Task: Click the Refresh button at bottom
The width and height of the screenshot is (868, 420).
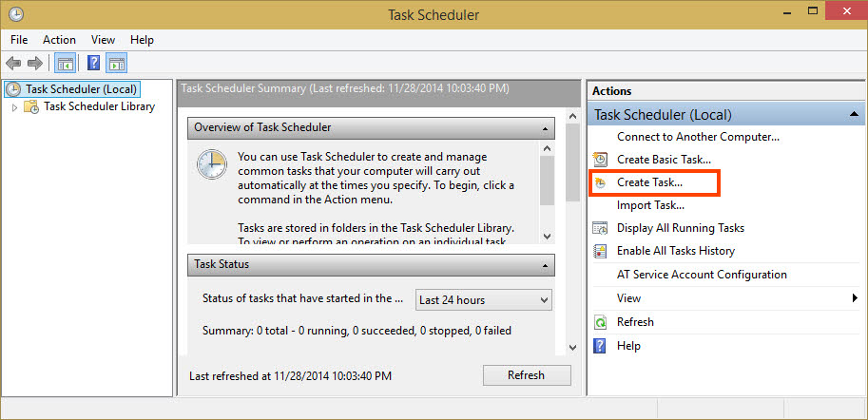Action: [527, 375]
